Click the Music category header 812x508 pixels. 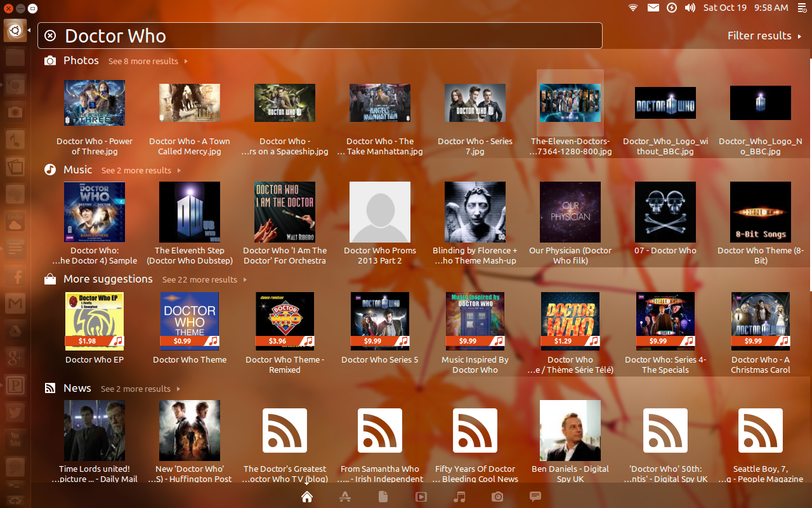click(77, 170)
